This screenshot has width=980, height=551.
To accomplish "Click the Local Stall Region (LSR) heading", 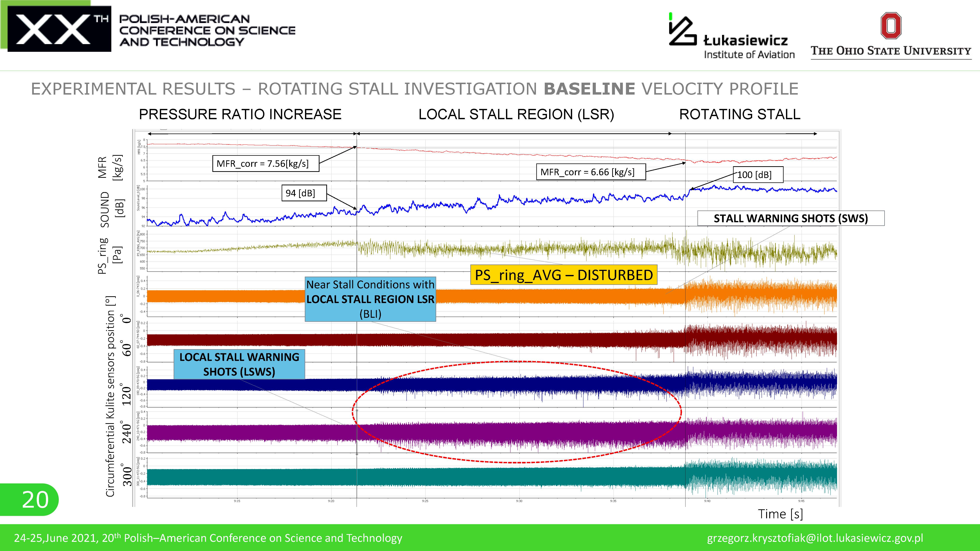I will [516, 114].
